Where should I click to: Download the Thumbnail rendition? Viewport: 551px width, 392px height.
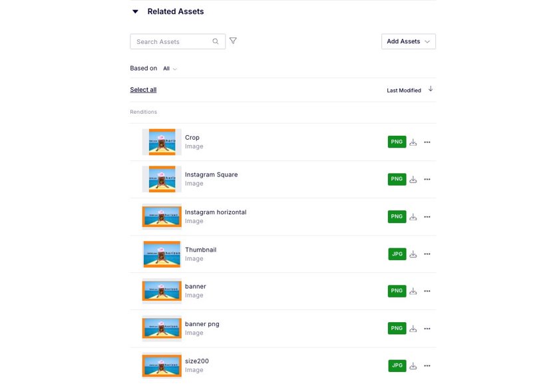413,254
